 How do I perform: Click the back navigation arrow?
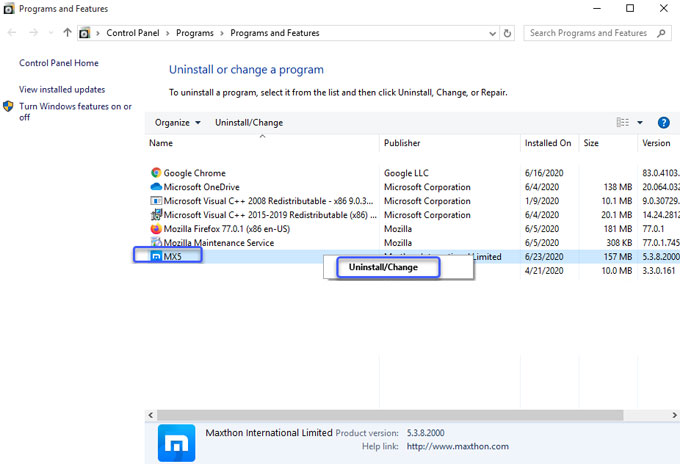[x=12, y=33]
